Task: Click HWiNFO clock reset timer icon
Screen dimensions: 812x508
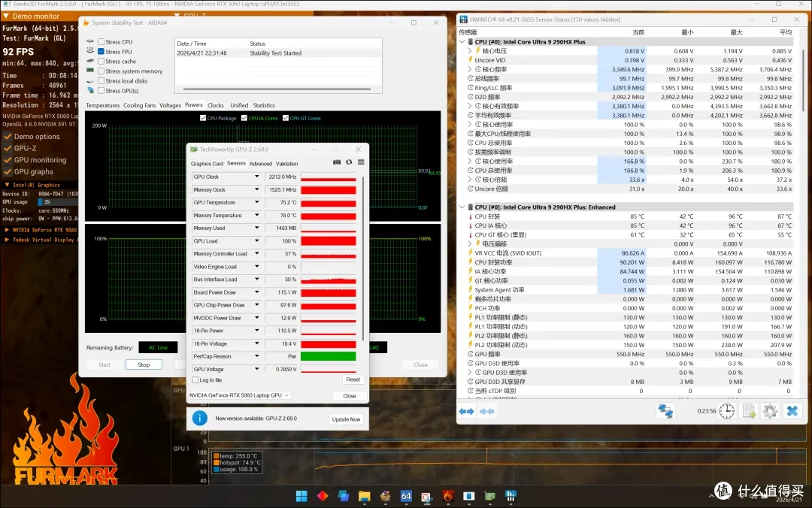Action: point(726,411)
